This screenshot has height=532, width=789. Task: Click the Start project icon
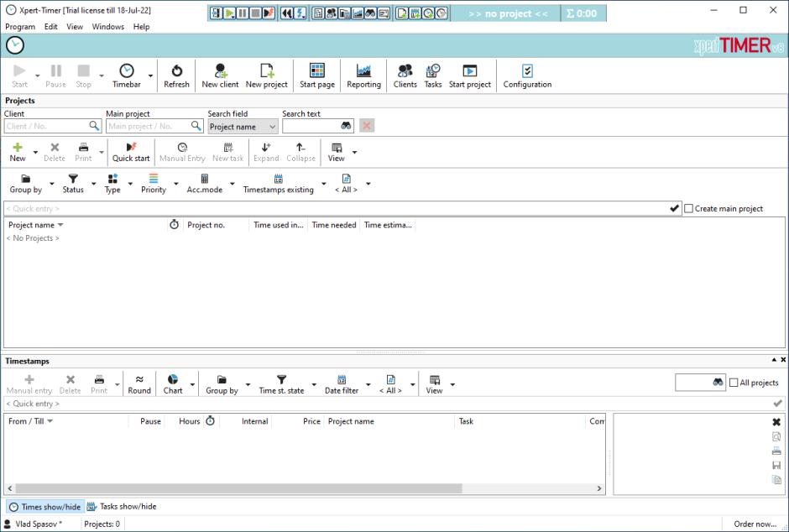pyautogui.click(x=469, y=70)
